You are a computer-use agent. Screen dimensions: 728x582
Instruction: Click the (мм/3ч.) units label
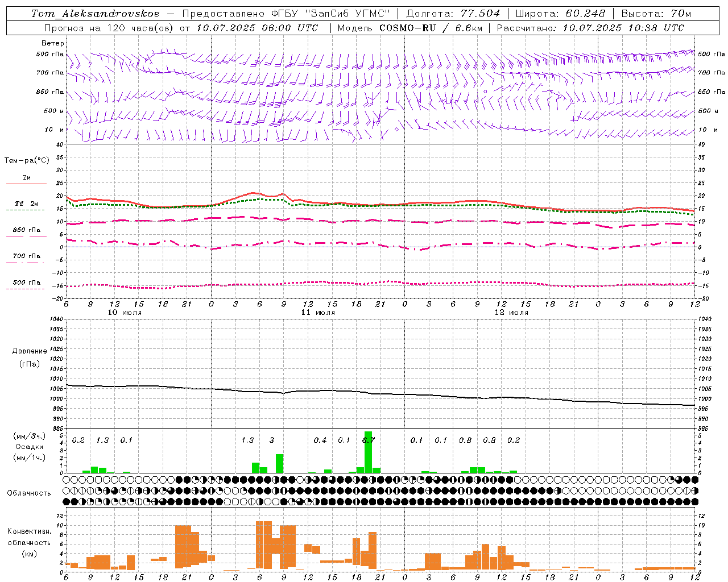28,436
